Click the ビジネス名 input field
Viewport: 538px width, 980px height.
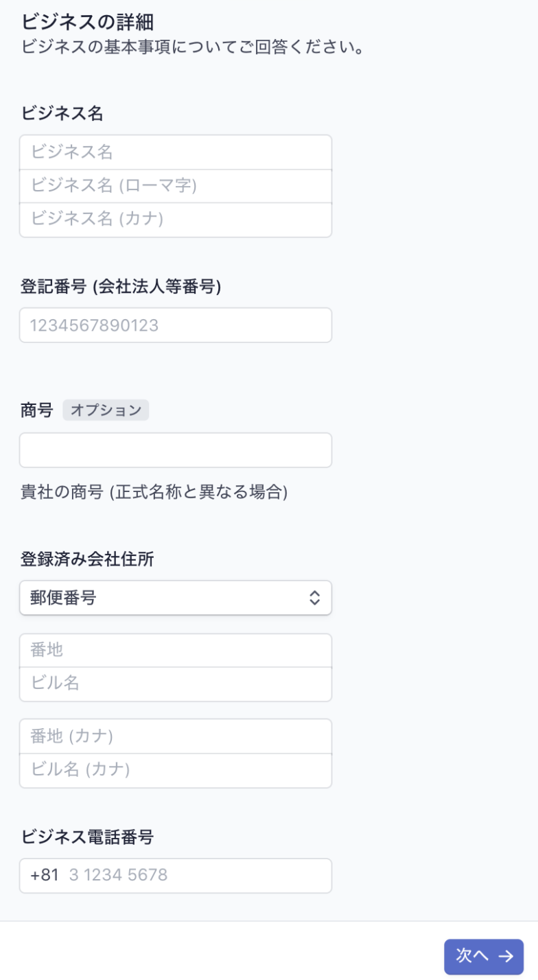tap(176, 152)
